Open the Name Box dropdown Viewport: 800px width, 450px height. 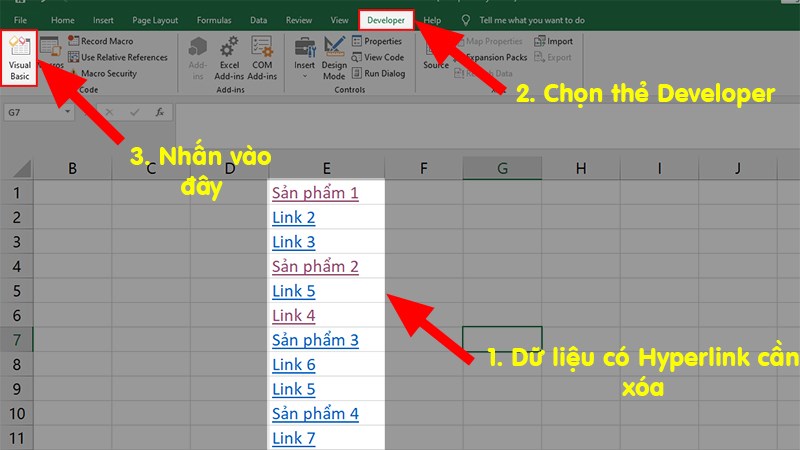coord(68,113)
